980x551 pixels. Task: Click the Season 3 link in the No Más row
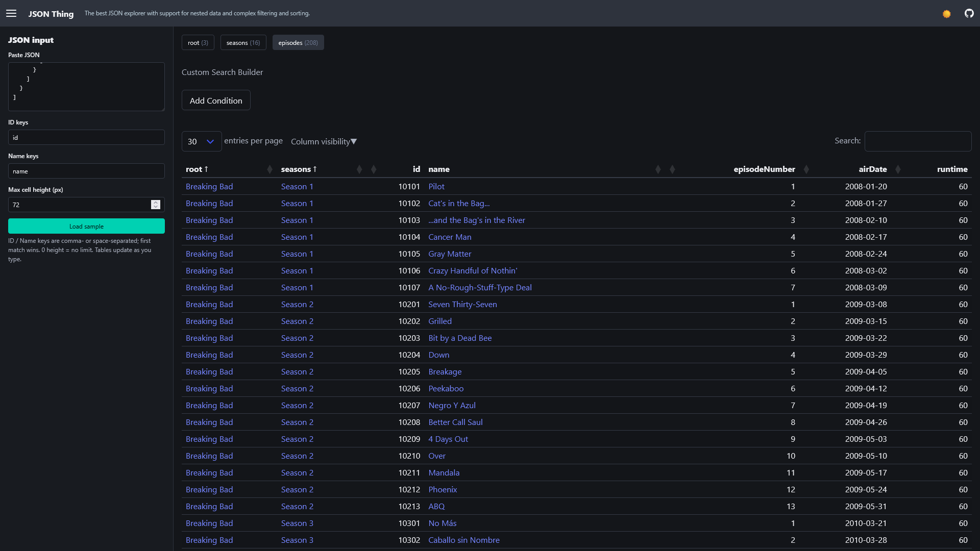[297, 523]
